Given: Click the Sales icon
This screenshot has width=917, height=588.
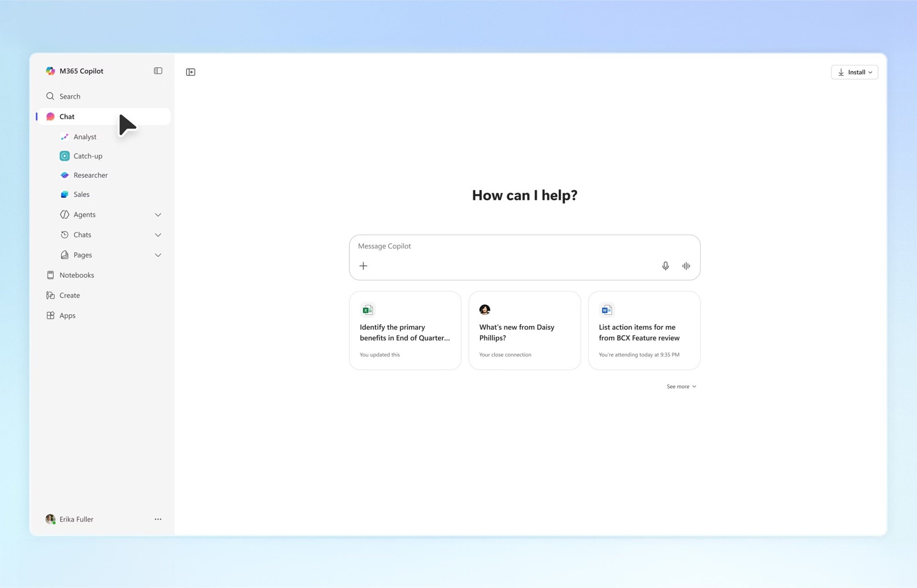Looking at the screenshot, I should [65, 194].
